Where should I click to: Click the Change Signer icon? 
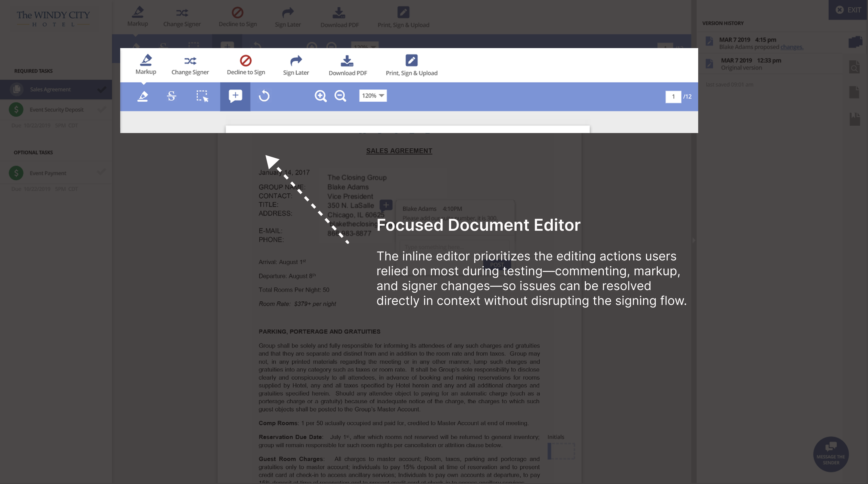click(x=190, y=61)
